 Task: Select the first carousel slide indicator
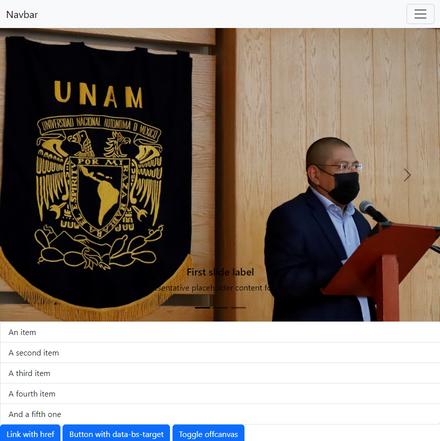click(x=202, y=307)
